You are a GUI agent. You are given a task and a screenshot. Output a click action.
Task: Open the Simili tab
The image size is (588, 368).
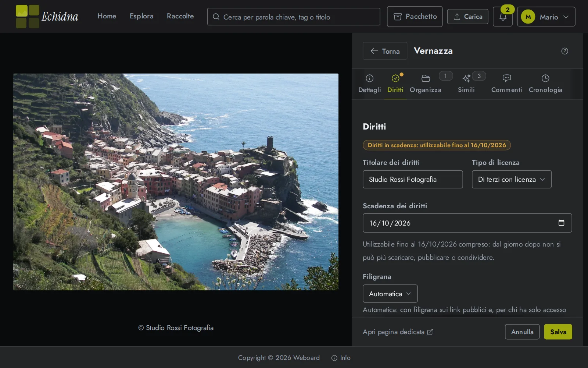[466, 84]
